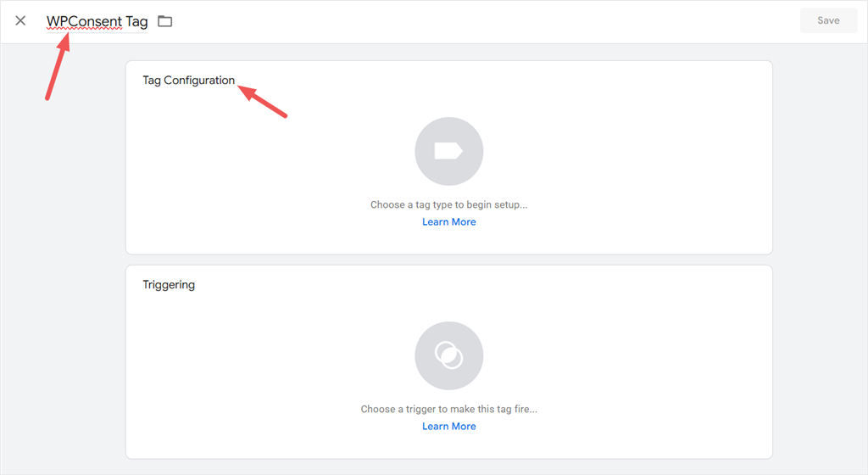Image resolution: width=868 pixels, height=475 pixels.
Task: Click the WPConsent Tag name field
Action: (x=97, y=21)
